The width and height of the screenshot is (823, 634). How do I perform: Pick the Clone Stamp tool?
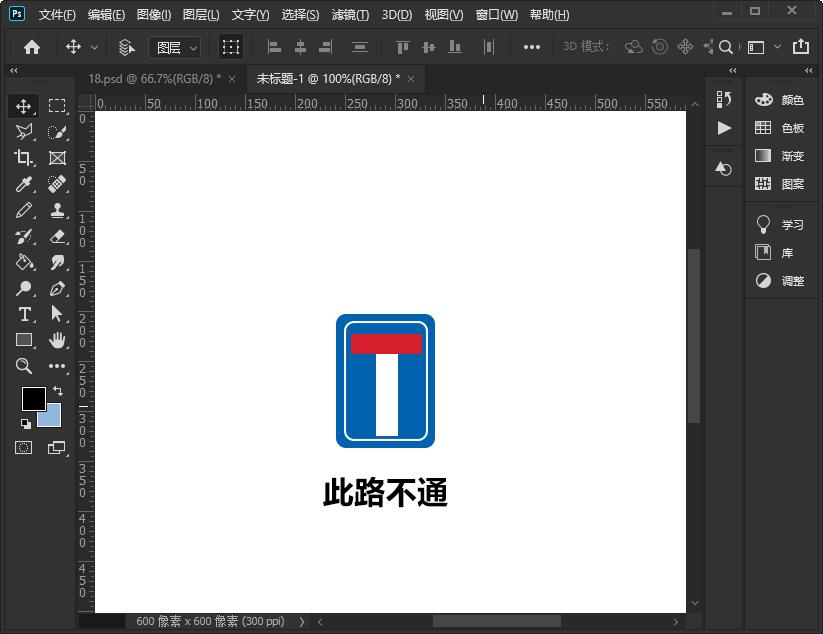[x=57, y=210]
